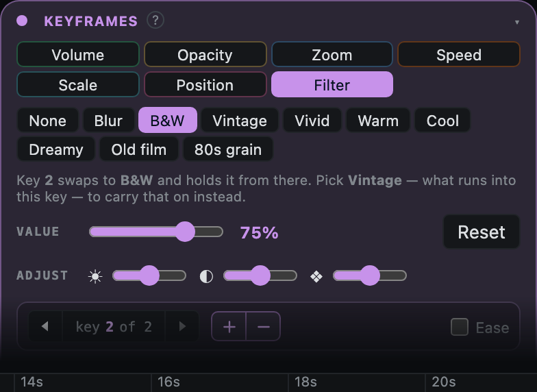Select the Position keyframe tab

[205, 85]
